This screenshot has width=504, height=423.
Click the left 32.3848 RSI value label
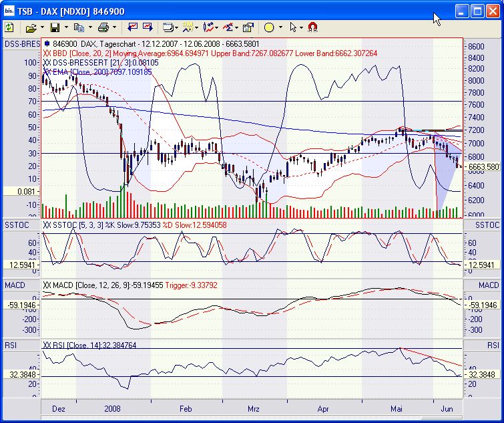tap(22, 374)
